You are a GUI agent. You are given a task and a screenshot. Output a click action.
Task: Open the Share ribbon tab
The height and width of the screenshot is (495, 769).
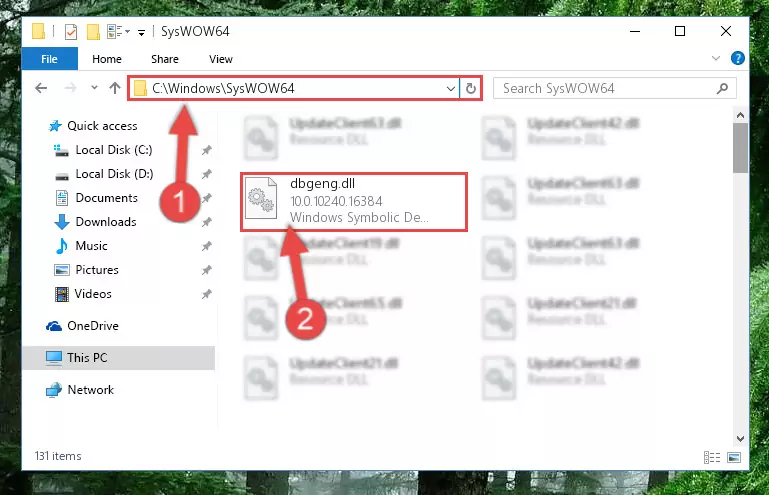coord(165,59)
